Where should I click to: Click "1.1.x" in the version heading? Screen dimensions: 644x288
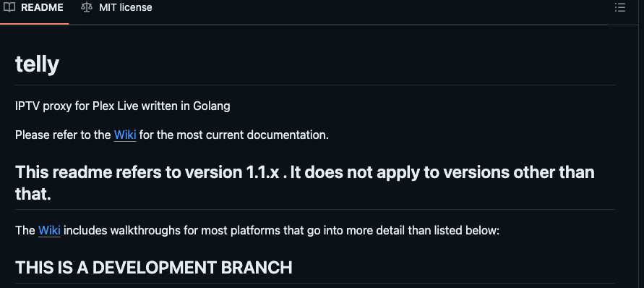263,172
